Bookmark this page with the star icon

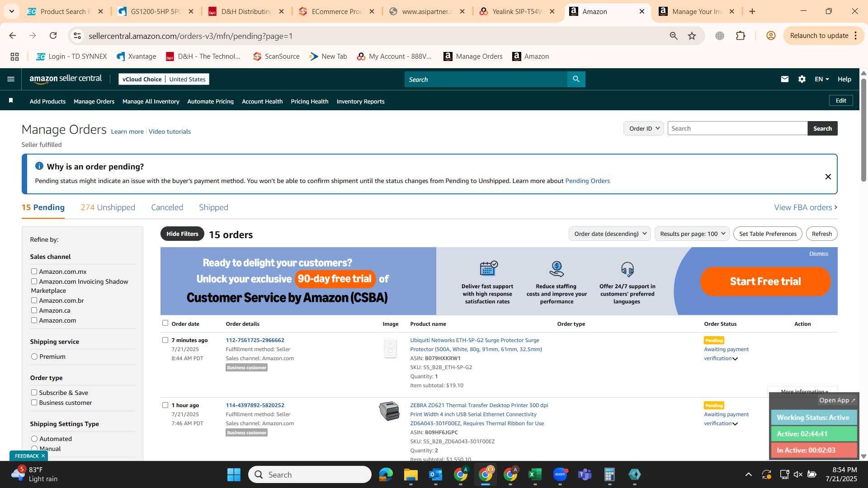(x=692, y=36)
